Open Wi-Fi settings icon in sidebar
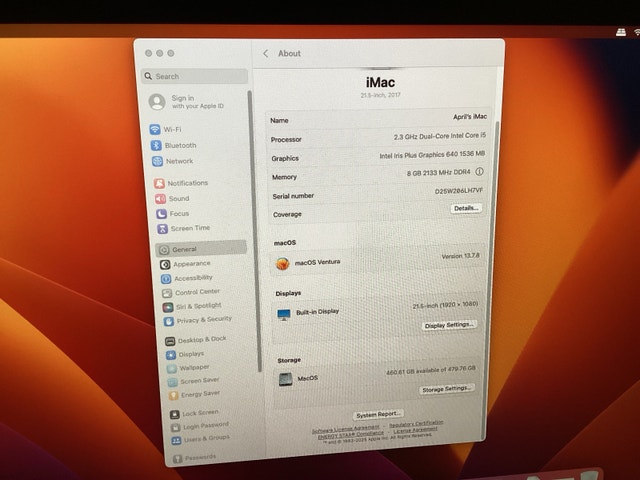 (x=155, y=129)
